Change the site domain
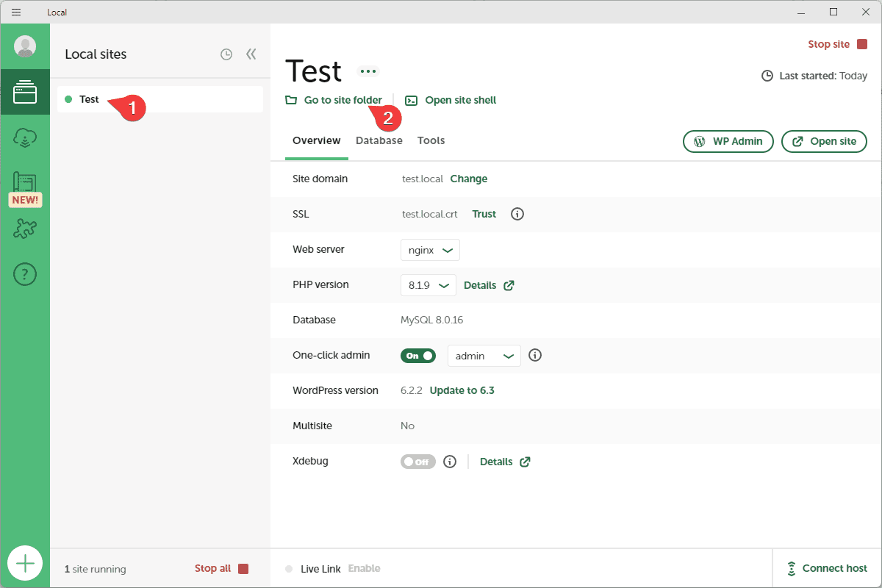 469,179
